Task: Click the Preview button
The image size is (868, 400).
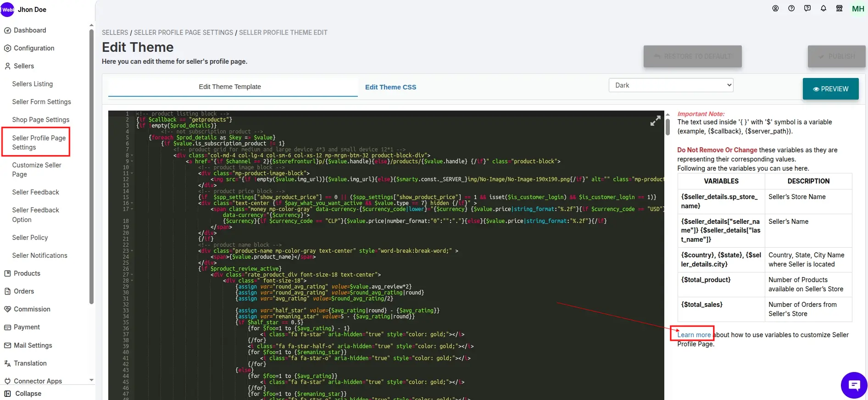Action: [x=830, y=89]
